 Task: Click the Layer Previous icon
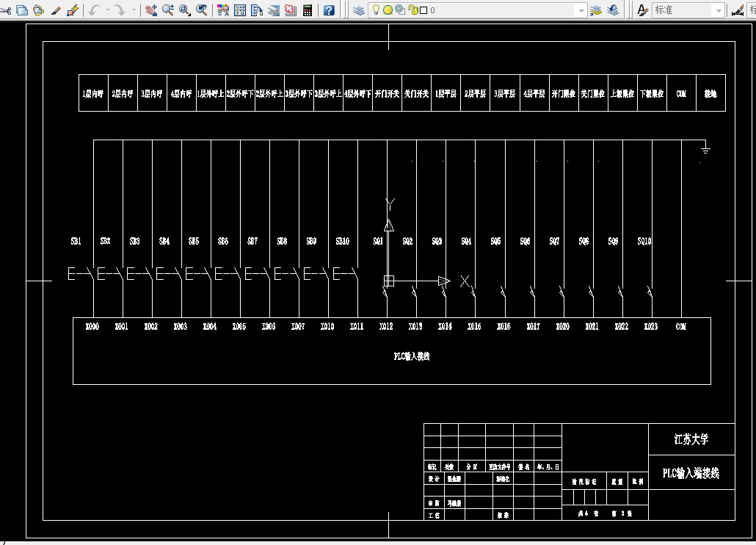[613, 10]
